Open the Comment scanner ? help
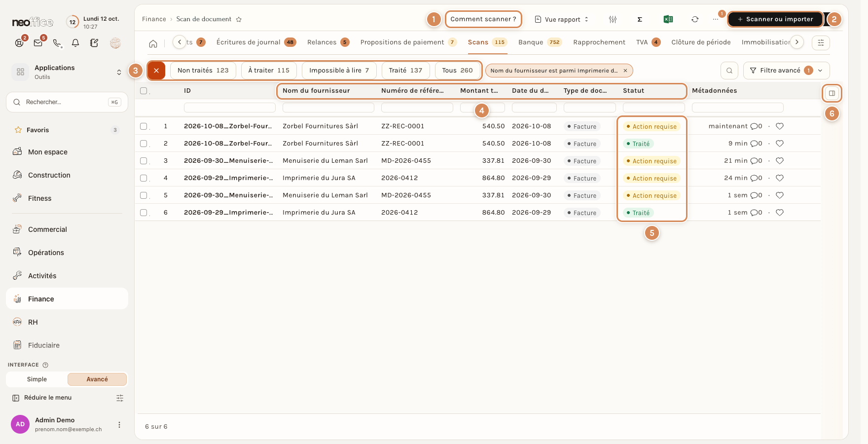 483,19
